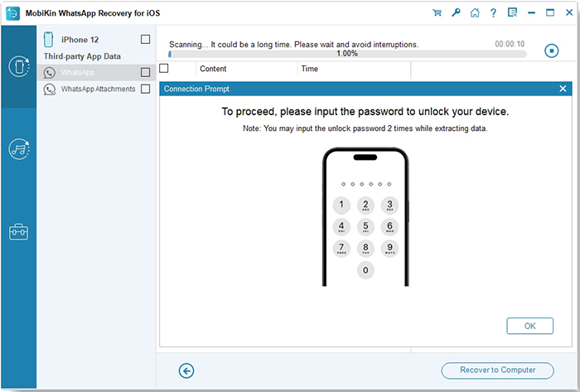The height and width of the screenshot is (392, 580).
Task: Click the MobiKin app logo
Action: [x=13, y=13]
